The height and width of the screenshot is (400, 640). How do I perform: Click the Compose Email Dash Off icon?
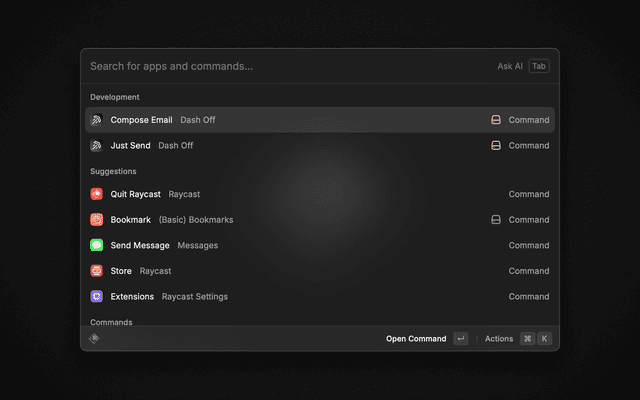tap(97, 120)
